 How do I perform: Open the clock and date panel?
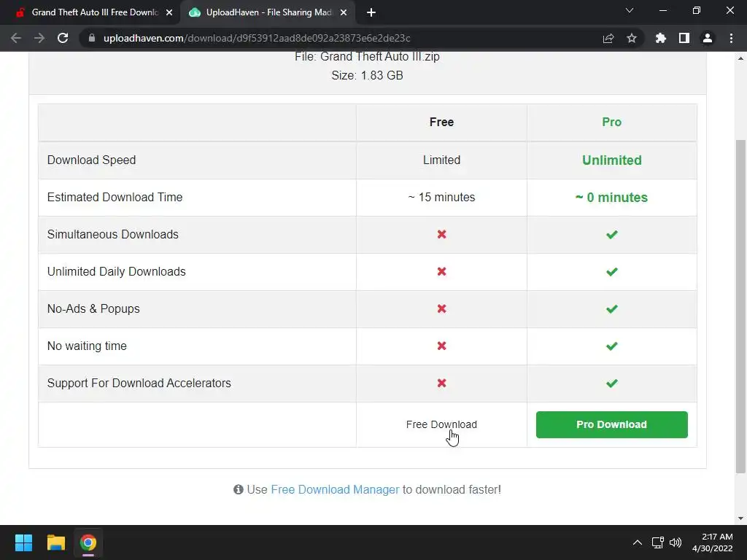(x=712, y=542)
